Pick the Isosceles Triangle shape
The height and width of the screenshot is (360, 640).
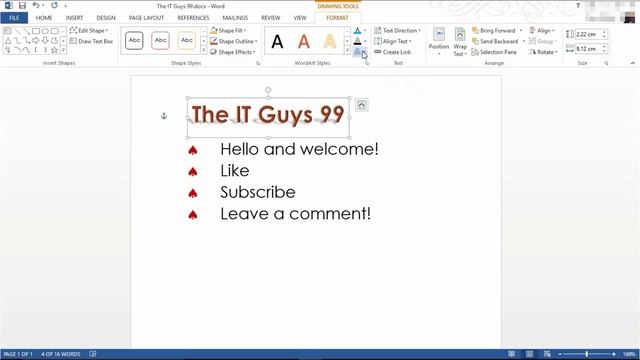8,40
